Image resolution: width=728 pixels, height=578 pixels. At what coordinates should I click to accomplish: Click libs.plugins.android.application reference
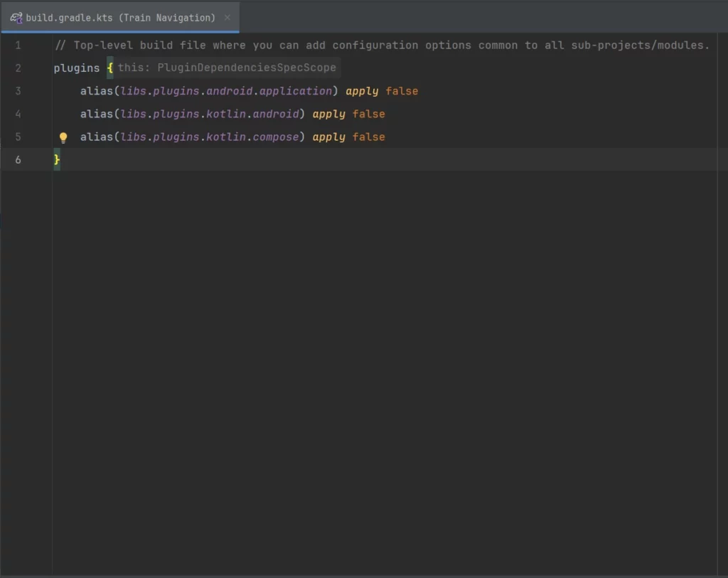coord(226,91)
